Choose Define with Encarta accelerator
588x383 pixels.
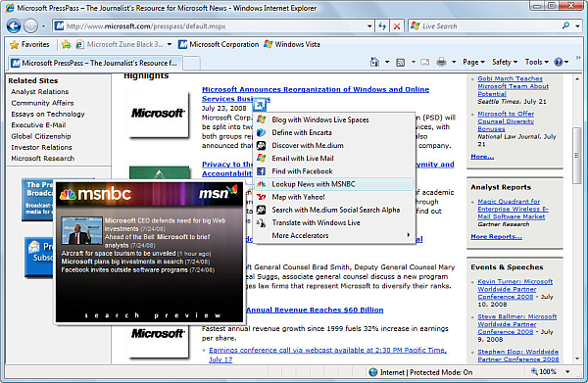click(x=334, y=132)
